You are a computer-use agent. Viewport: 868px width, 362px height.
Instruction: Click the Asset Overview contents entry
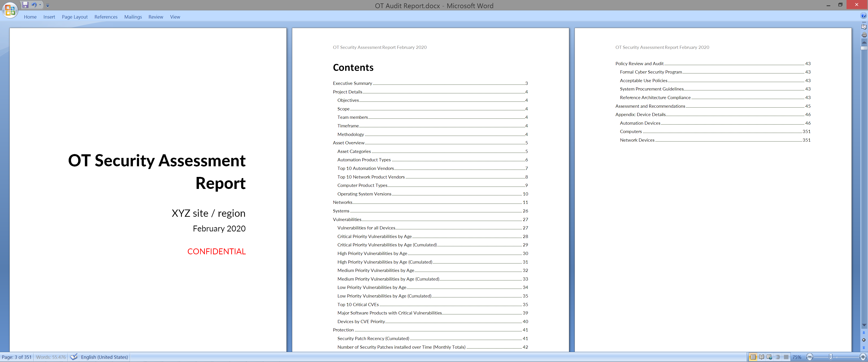tap(430, 143)
